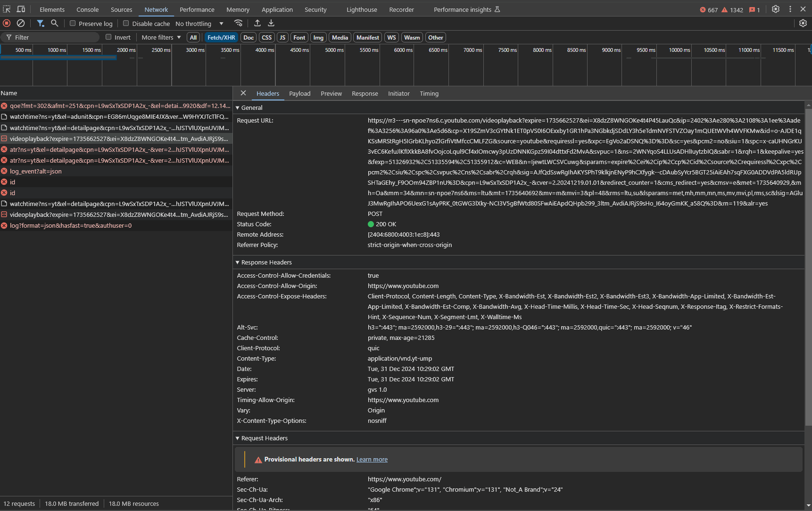Image resolution: width=812 pixels, height=511 pixels.
Task: Clear the network log
Action: click(21, 23)
